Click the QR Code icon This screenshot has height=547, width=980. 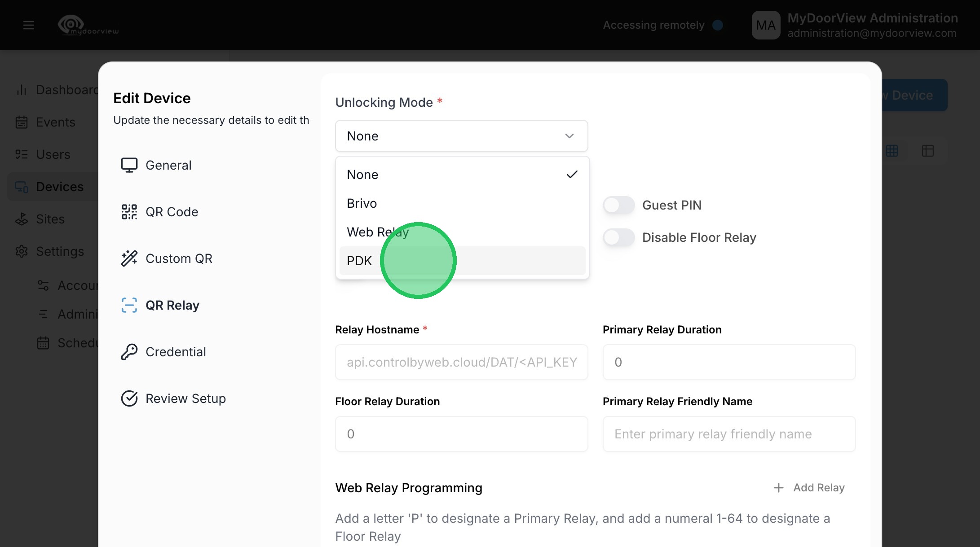pos(129,212)
